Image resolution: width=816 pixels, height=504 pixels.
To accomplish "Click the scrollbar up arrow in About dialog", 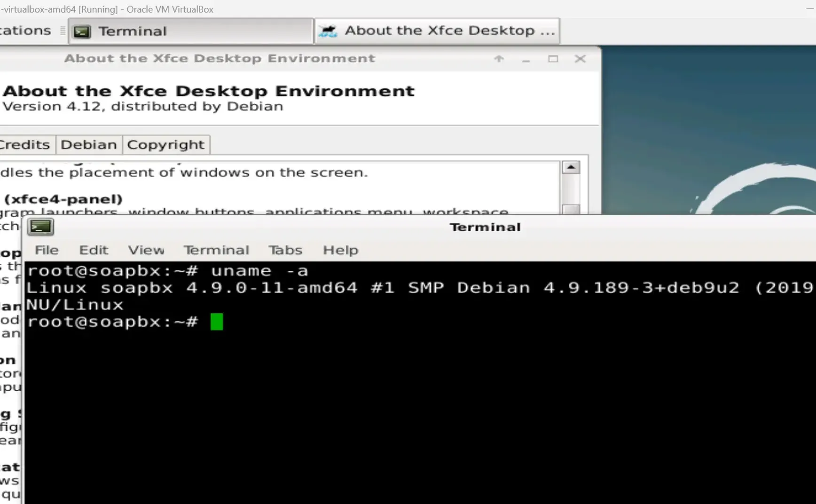I will click(x=571, y=167).
